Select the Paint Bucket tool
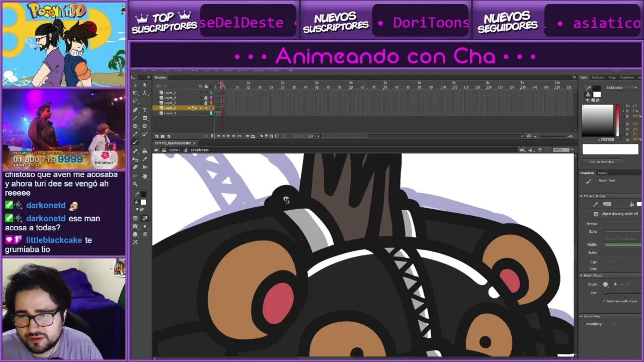The width and height of the screenshot is (644, 362). pos(145,151)
